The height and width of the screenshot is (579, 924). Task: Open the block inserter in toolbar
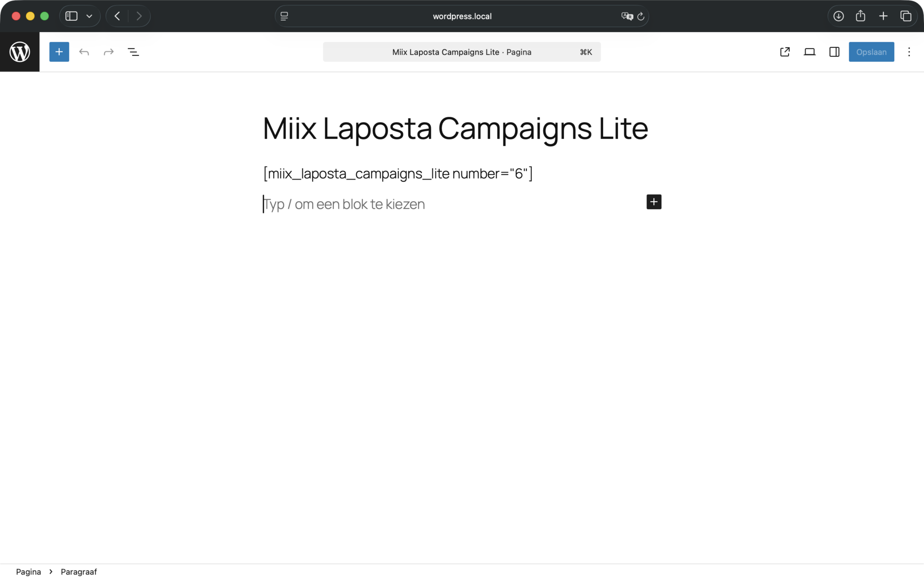[x=59, y=52]
